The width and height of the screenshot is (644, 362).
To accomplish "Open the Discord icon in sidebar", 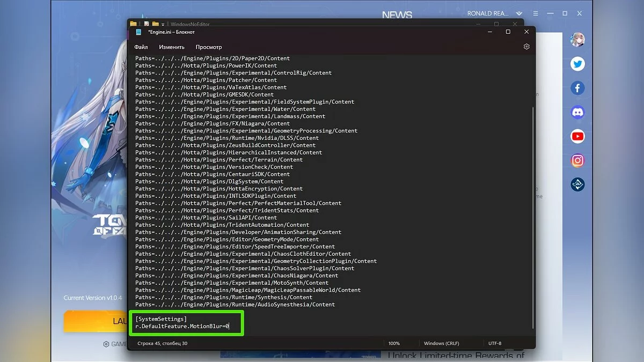I will tap(577, 113).
